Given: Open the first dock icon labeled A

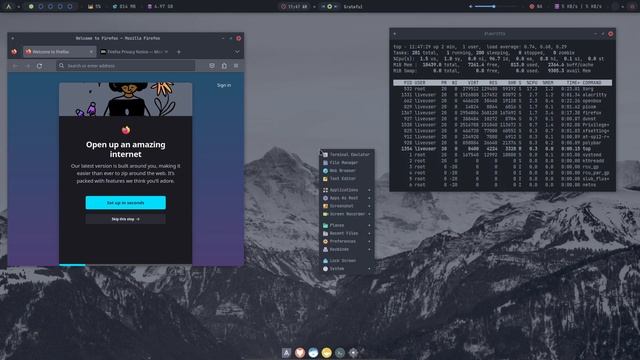Looking at the screenshot, I should [287, 353].
